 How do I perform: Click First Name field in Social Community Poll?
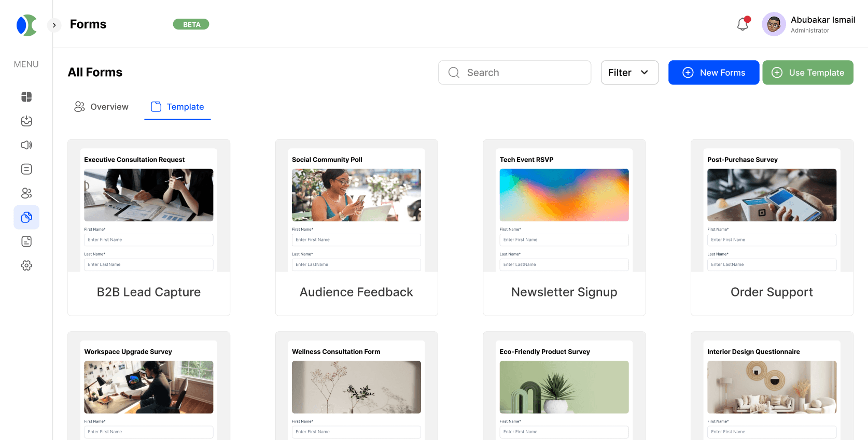[356, 240]
